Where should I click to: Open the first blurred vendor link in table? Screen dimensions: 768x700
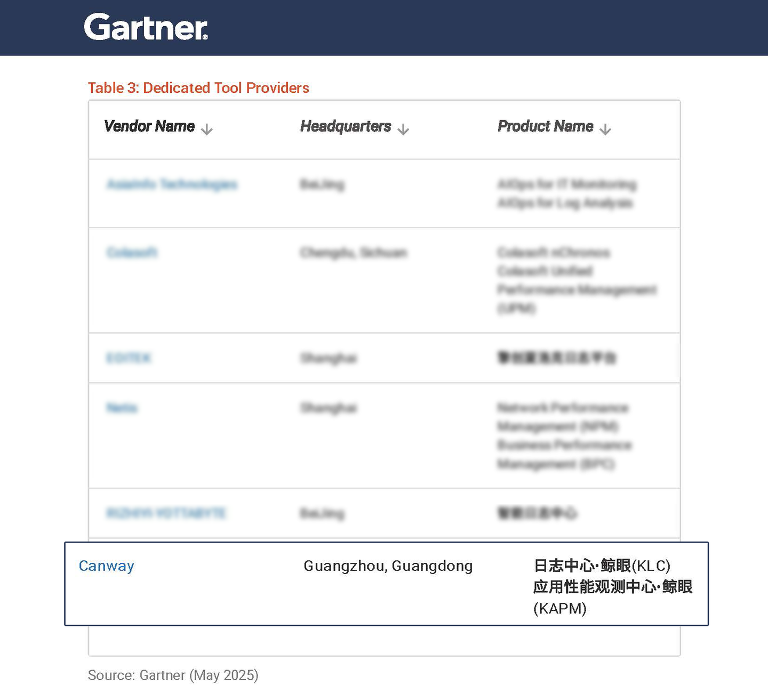click(172, 184)
